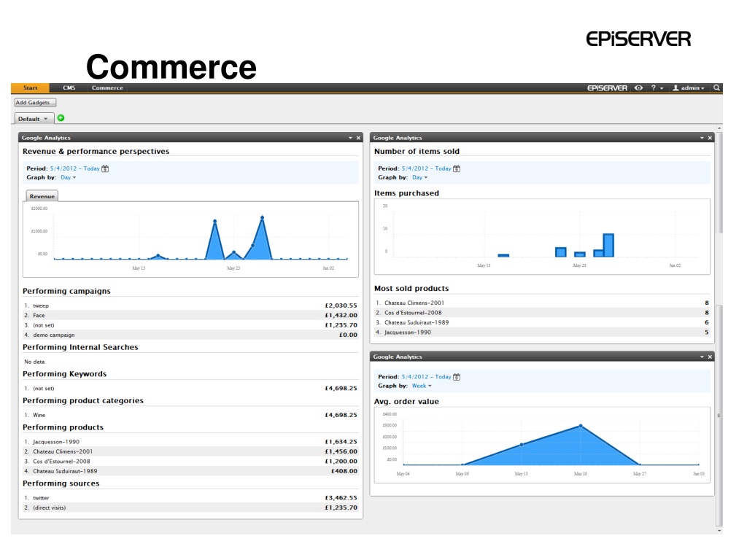Screen dimensions: 747x560
Task: Click Cos d'Estournel-2008 under Most sold products
Action: click(x=542, y=313)
